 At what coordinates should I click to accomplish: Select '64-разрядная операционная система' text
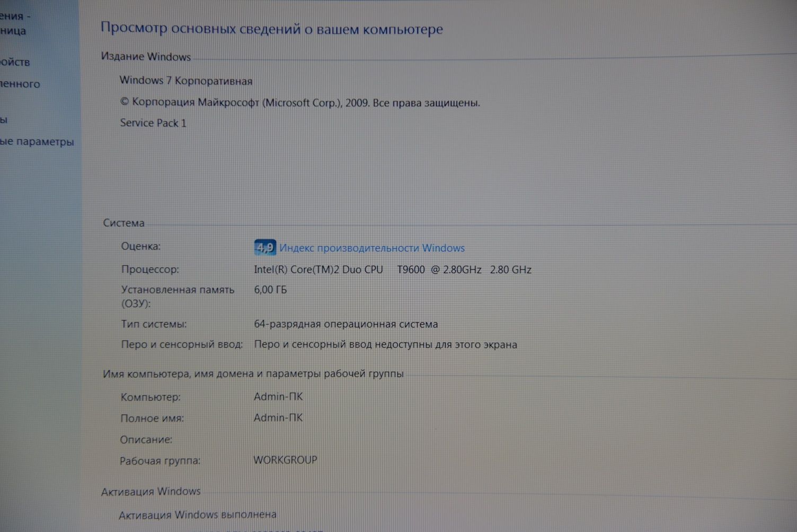tap(346, 324)
